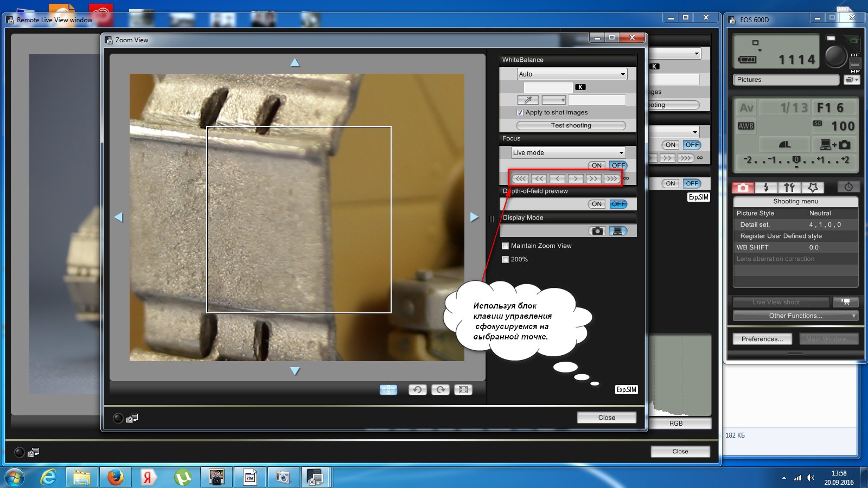Click Close button in Remote Live View window
Screen dimensions: 868x488
tap(680, 451)
